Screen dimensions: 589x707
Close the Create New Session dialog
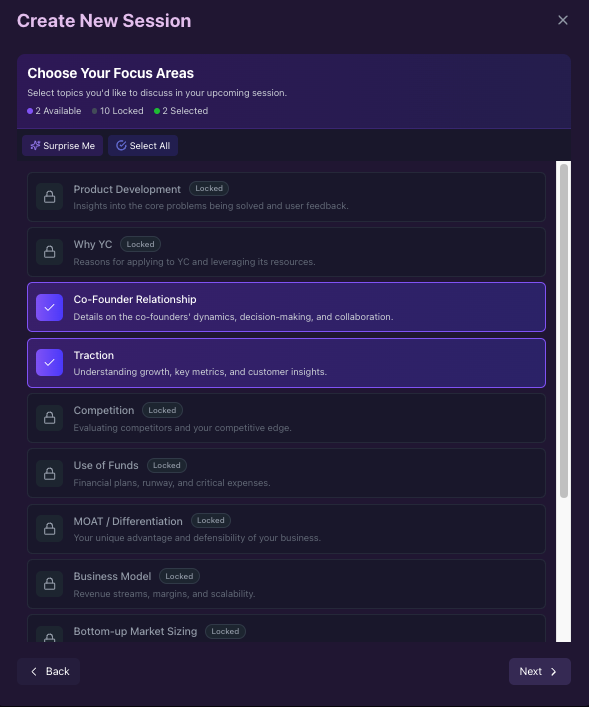point(562,20)
